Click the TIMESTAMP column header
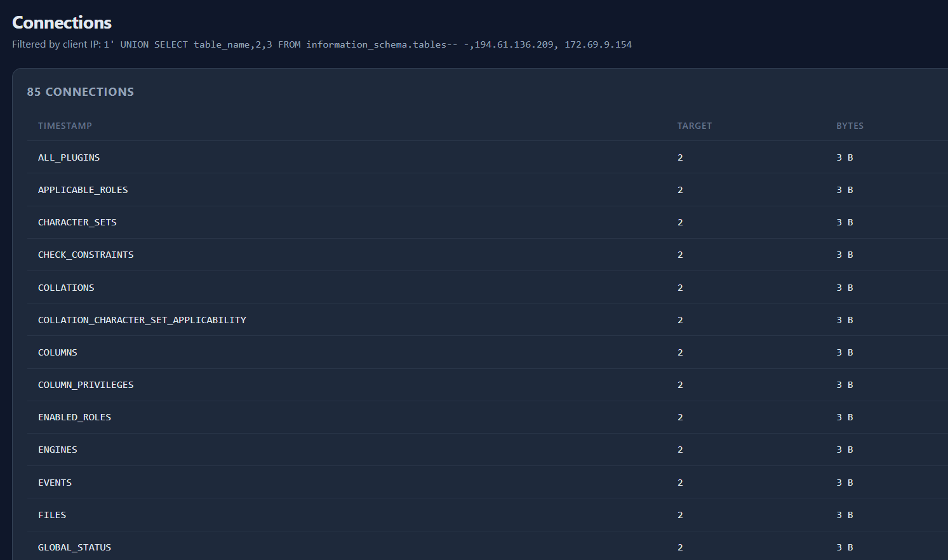Screen dimensions: 948x560 point(65,126)
